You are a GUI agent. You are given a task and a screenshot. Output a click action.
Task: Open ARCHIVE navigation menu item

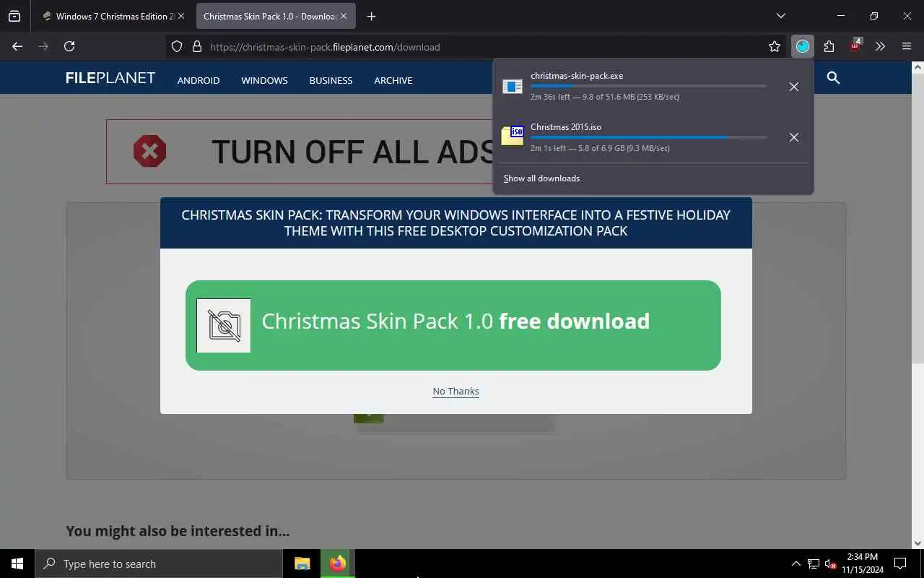(393, 80)
